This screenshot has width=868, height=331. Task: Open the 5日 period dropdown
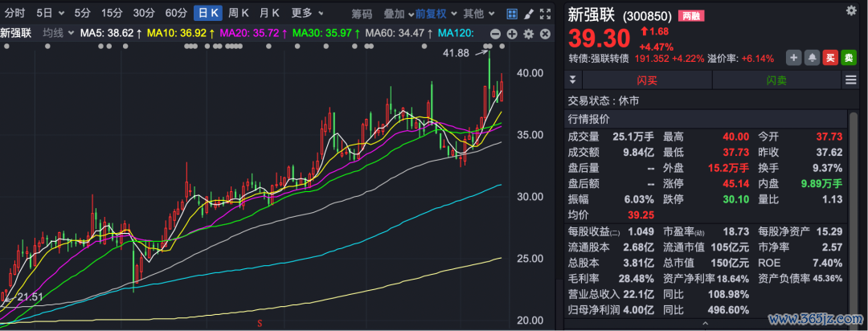click(50, 13)
